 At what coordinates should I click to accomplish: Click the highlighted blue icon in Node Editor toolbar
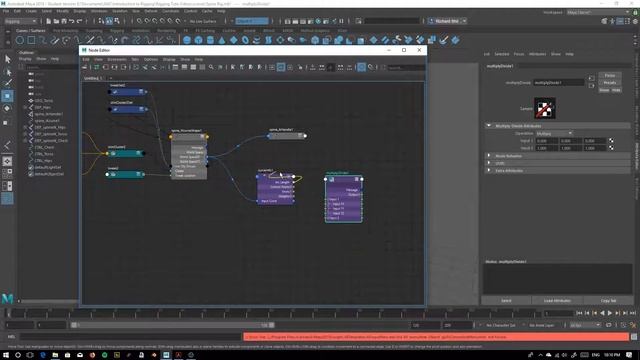pyautogui.click(x=361, y=67)
